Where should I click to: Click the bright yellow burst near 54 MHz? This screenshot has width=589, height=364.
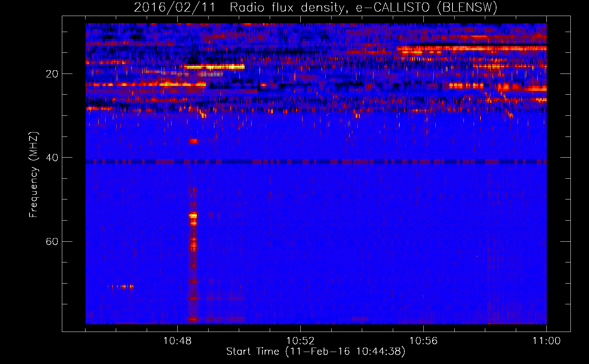[x=193, y=215]
